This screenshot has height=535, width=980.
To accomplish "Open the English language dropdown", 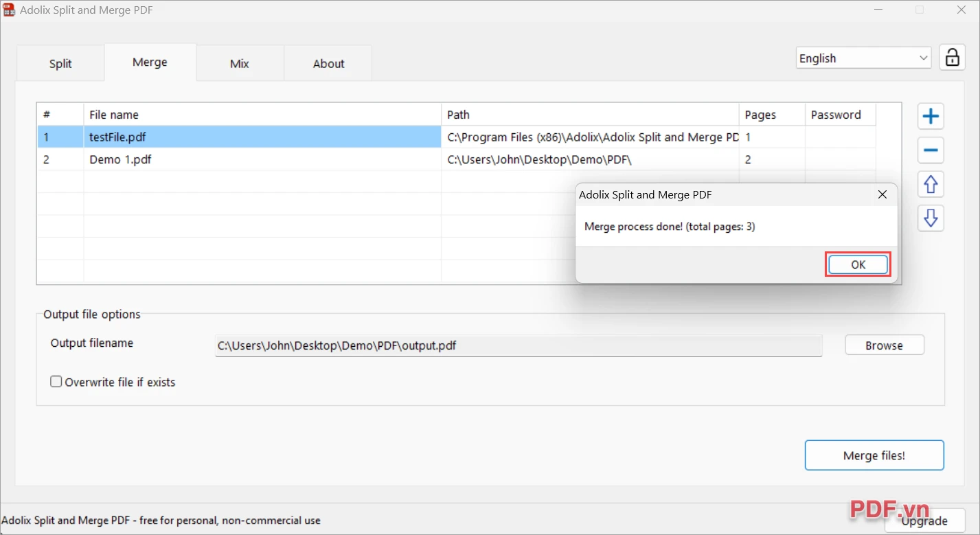I will click(863, 58).
